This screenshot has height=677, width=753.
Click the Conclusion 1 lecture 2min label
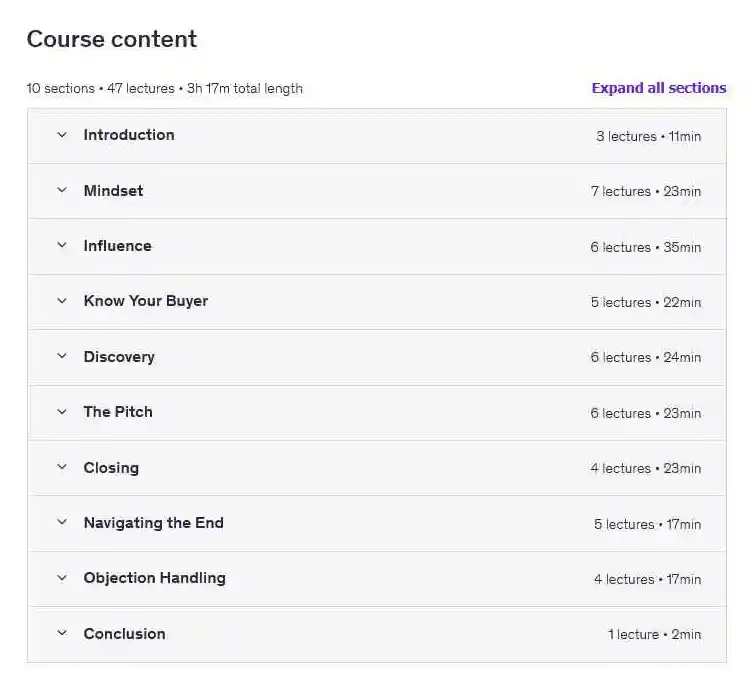[x=654, y=635]
